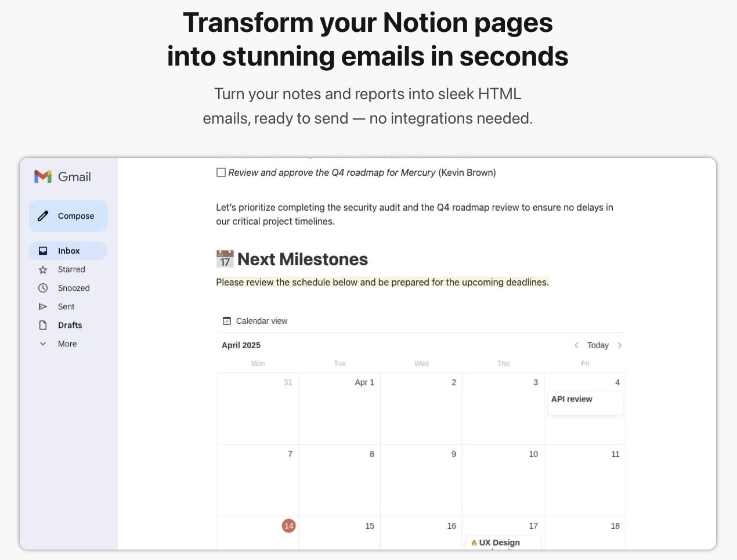Screen dimensions: 737x560
Task: Click the calendar emoji beside Next Milestones
Action: coord(225,259)
